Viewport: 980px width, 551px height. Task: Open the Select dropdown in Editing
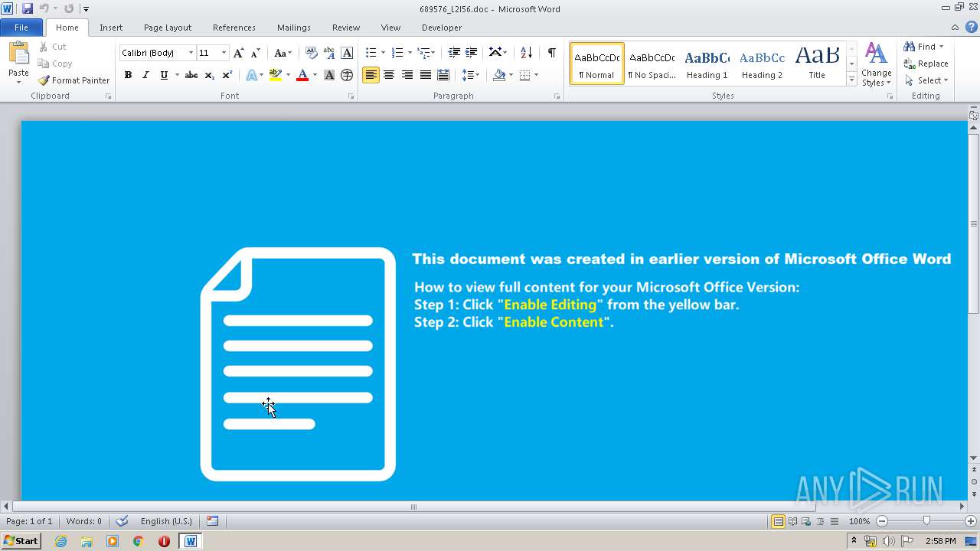coord(926,80)
